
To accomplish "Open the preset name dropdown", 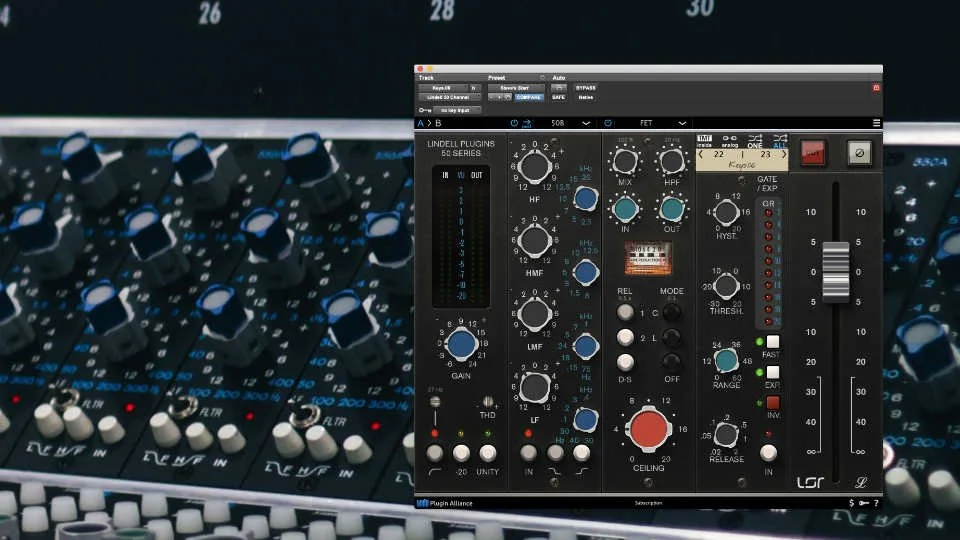I will 516,88.
